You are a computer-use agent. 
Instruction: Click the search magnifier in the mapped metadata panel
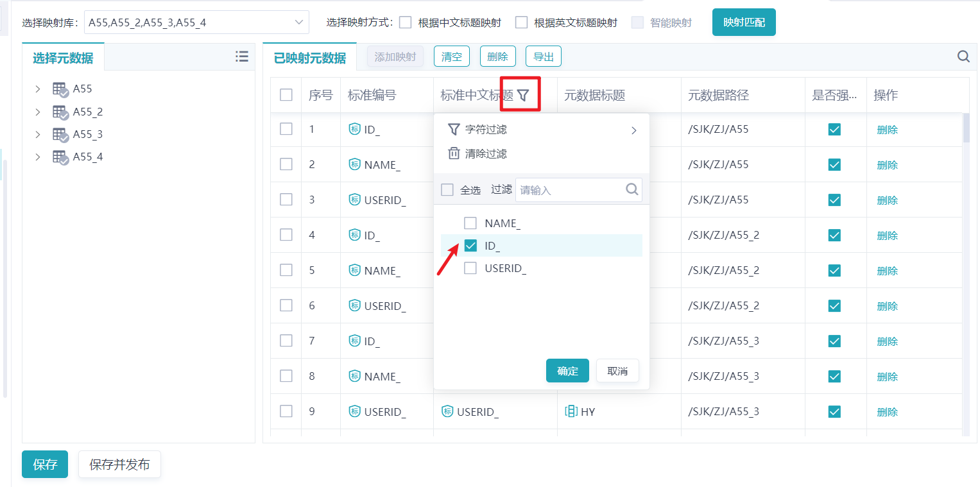(963, 56)
